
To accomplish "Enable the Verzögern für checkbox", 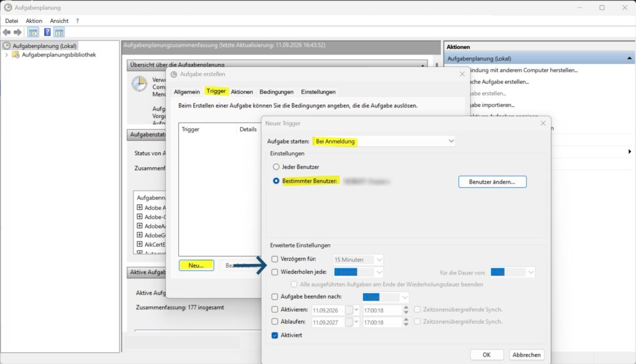I will pyautogui.click(x=275, y=259).
